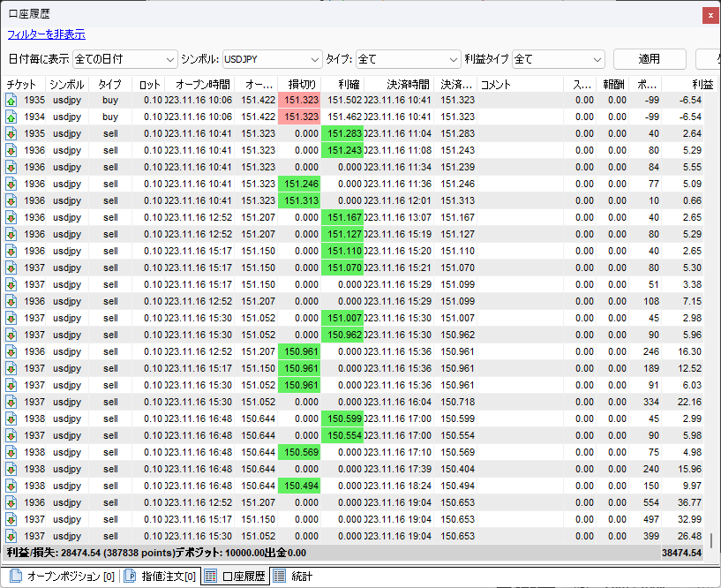Click the 口座履歴 tab's colored grid icon

210,577
